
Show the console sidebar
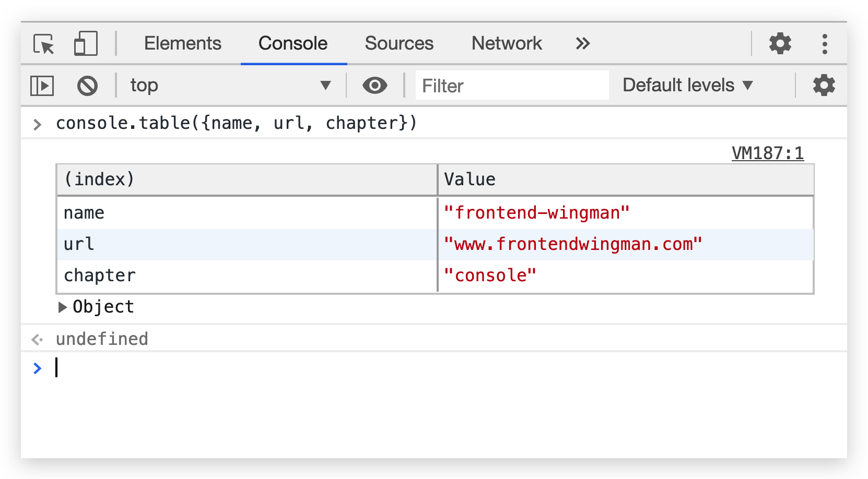tap(42, 86)
